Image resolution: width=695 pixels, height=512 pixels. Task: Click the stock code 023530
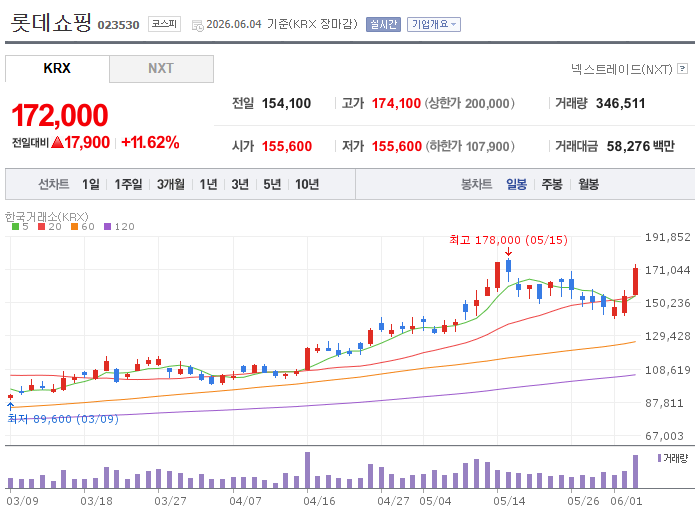pos(118,25)
